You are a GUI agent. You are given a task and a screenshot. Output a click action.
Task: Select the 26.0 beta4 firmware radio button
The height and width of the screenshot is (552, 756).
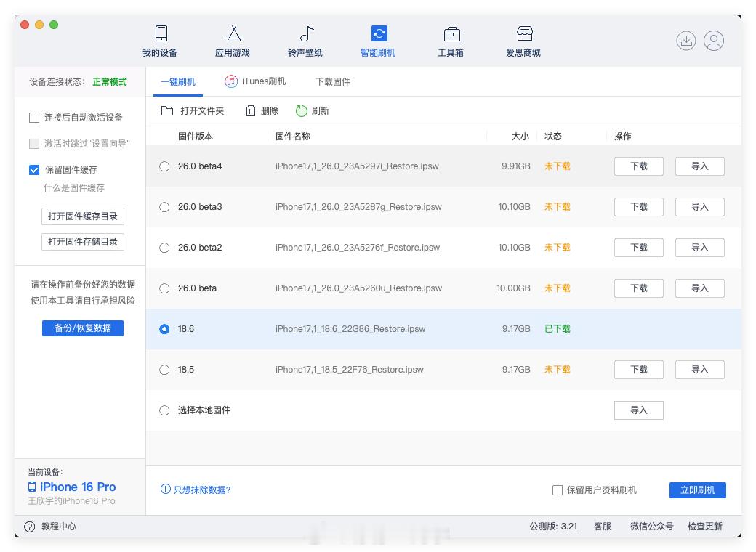[x=164, y=166]
